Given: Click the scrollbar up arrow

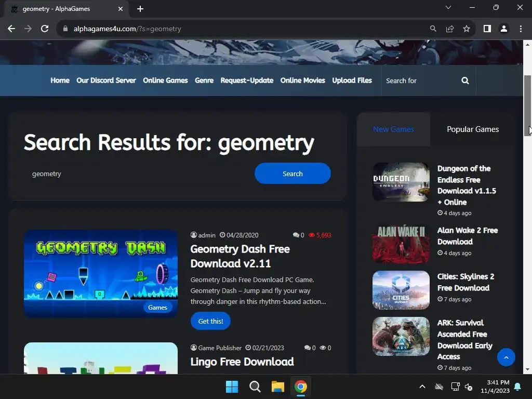Looking at the screenshot, I should click(x=527, y=45).
